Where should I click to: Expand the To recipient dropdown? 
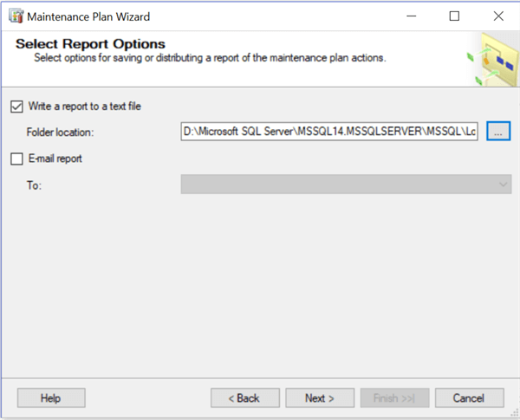pos(504,184)
